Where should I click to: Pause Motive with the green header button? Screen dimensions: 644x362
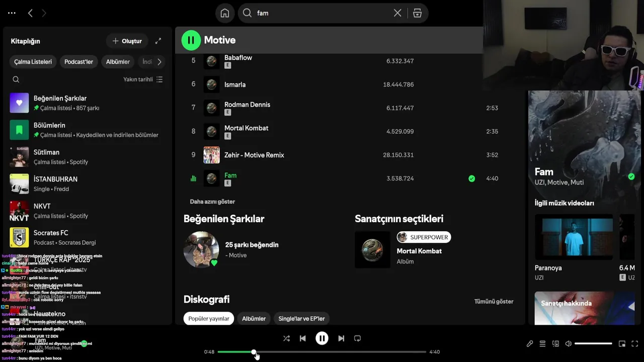coord(191,40)
